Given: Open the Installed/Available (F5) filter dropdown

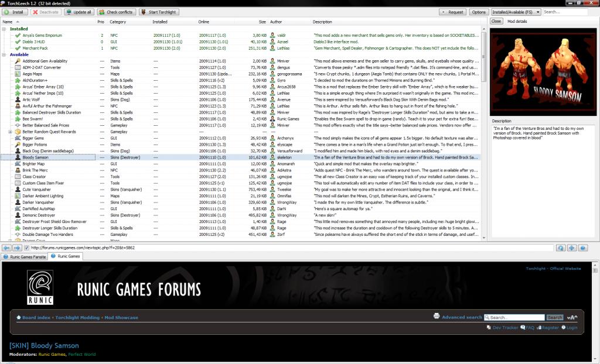Looking at the screenshot, I should (516, 12).
